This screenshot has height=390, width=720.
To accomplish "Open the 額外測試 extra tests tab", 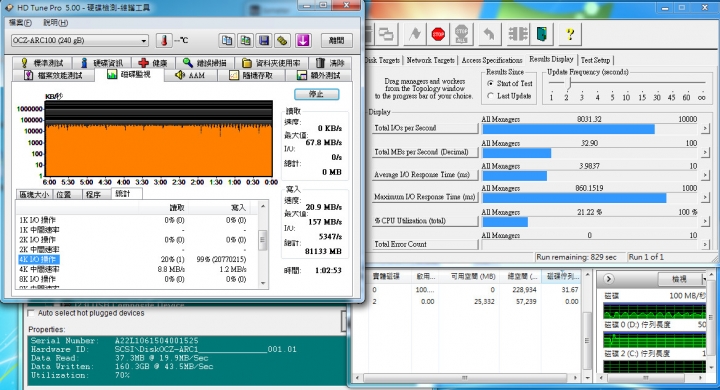I will (x=320, y=75).
